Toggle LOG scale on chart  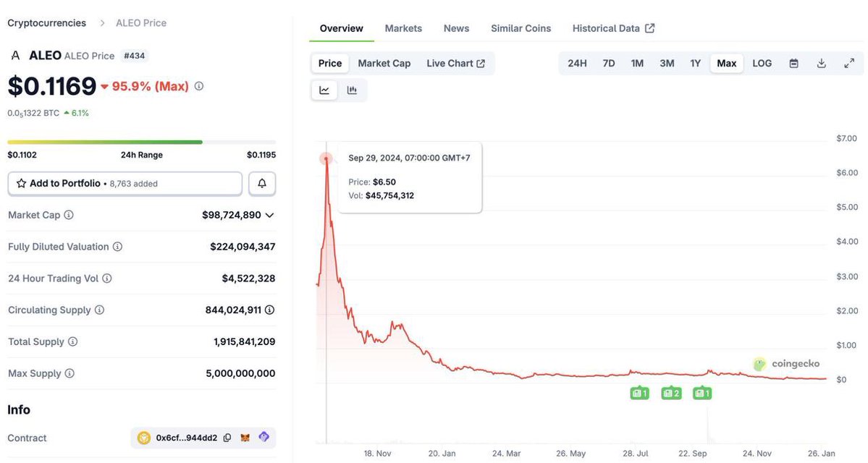[x=762, y=64]
